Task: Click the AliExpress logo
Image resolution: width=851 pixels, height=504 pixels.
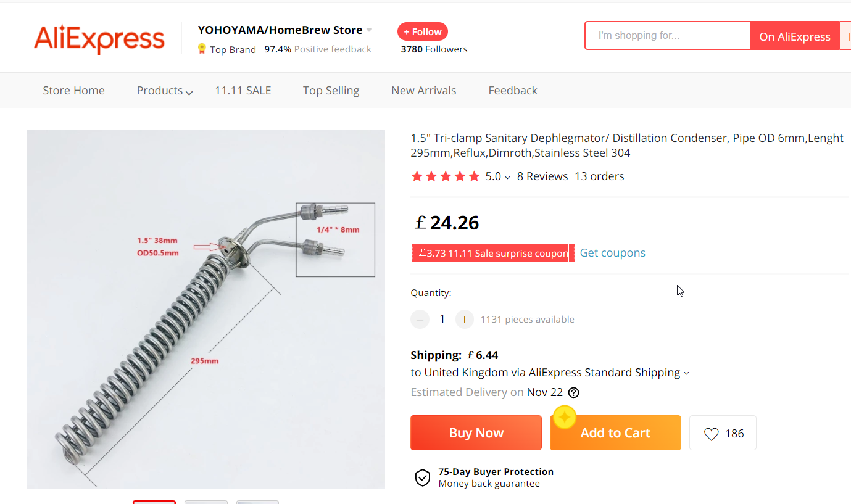Action: [x=99, y=38]
